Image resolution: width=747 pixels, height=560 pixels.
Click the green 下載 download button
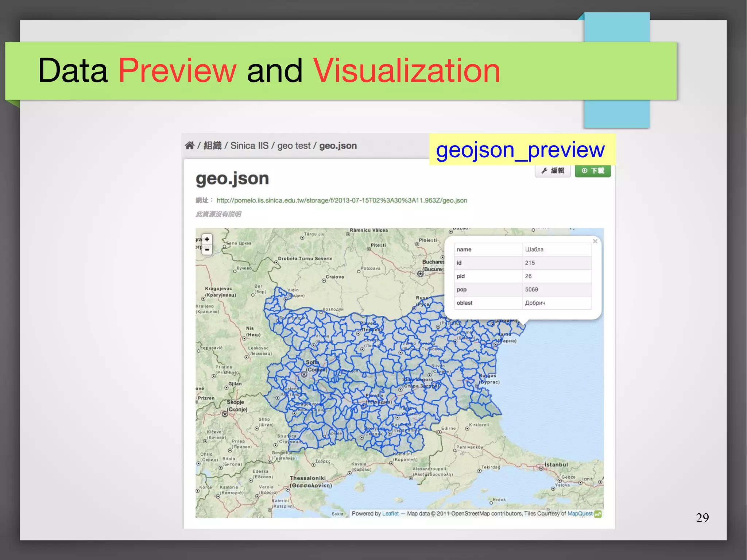coord(593,171)
